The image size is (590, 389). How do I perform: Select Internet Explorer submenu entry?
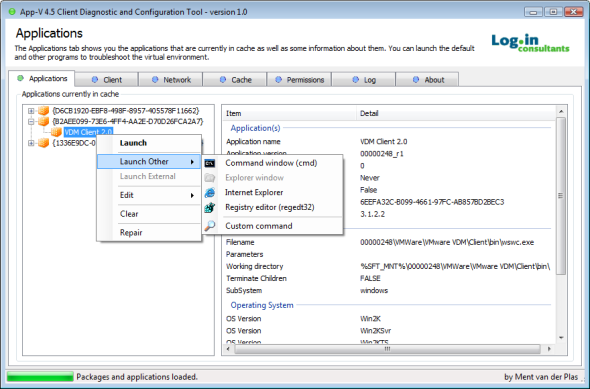tap(272, 192)
